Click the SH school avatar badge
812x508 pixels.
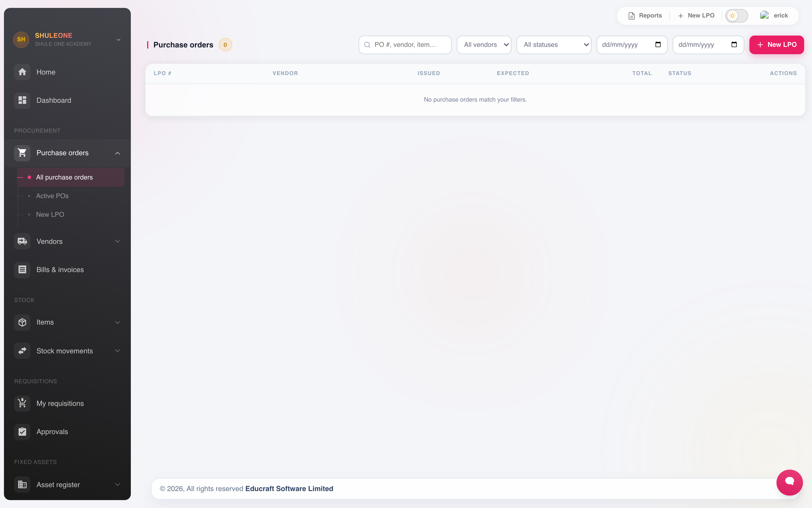coord(21,39)
